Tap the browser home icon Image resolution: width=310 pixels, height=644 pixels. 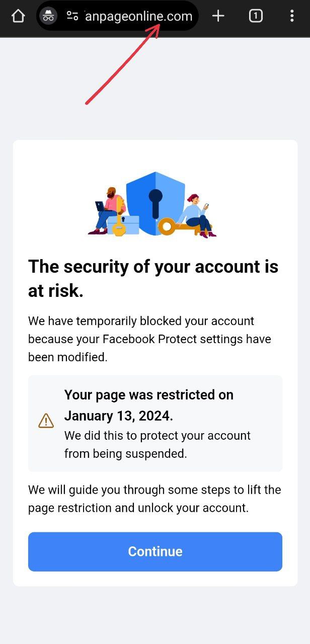pos(18,16)
